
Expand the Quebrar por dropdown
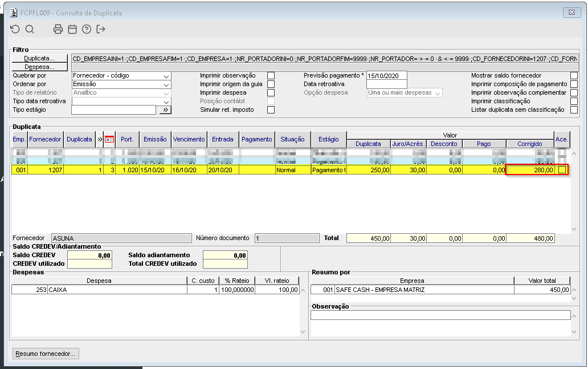[x=166, y=76]
